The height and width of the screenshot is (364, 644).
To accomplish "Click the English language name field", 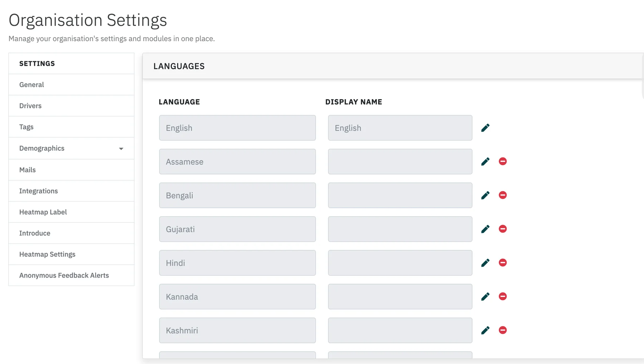I will [x=237, y=128].
